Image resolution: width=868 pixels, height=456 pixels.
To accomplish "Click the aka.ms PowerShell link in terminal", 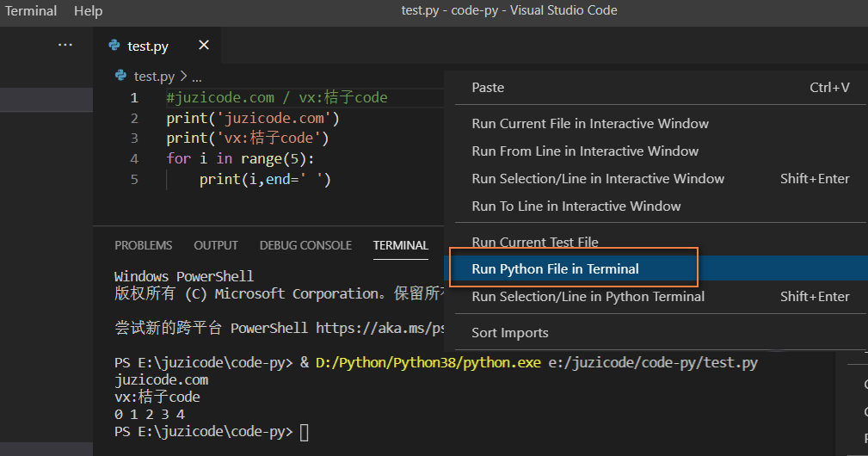I will [379, 328].
